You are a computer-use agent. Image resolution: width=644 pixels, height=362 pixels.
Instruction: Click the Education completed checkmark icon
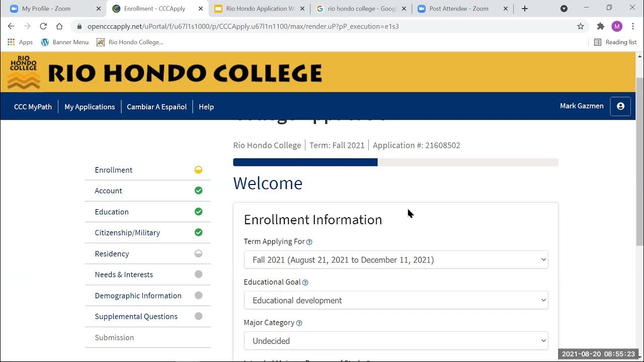tap(198, 212)
